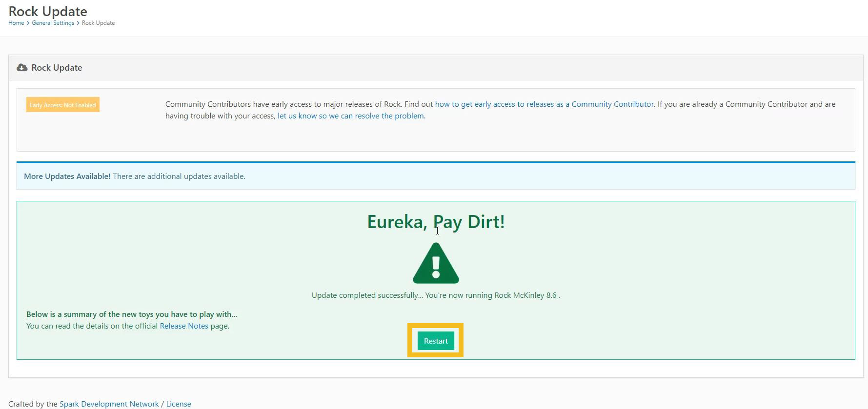Viewport: 868px width, 409px height.
Task: Click the 'Rock Update' page title
Action: [48, 11]
